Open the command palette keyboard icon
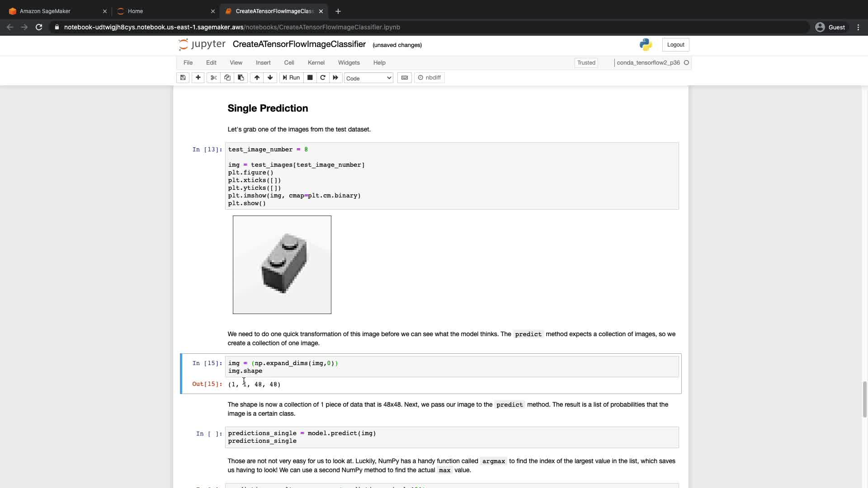The width and height of the screenshot is (868, 488). (x=405, y=78)
